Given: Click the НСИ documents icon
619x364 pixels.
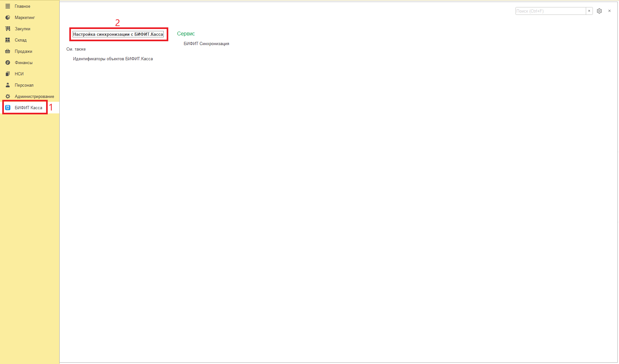Looking at the screenshot, I should click(x=8, y=74).
